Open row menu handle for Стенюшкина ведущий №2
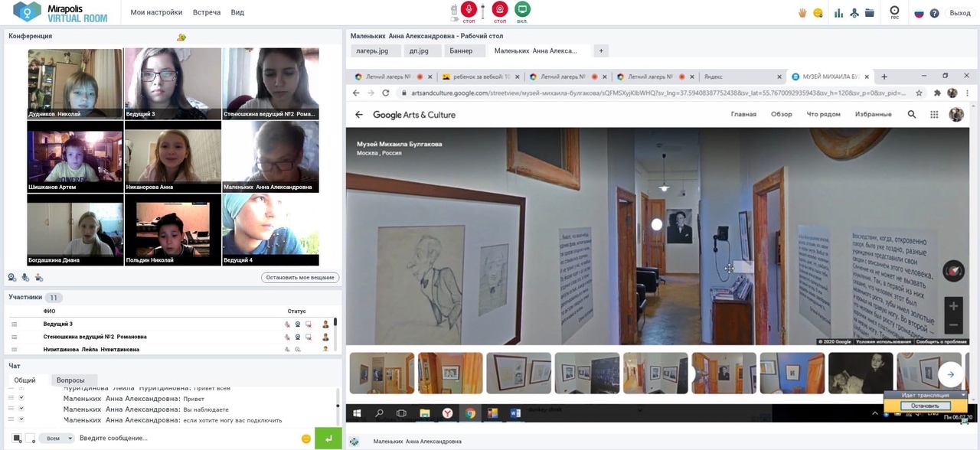 14,337
